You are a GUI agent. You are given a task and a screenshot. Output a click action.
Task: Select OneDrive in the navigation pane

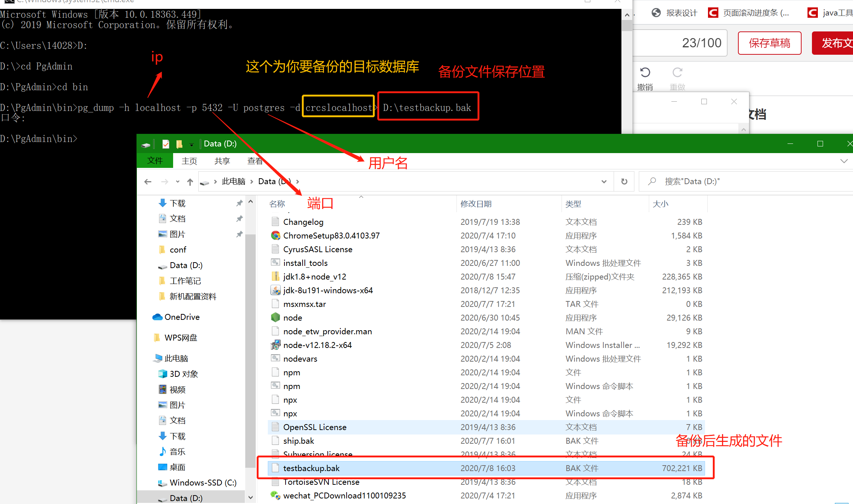[182, 317]
